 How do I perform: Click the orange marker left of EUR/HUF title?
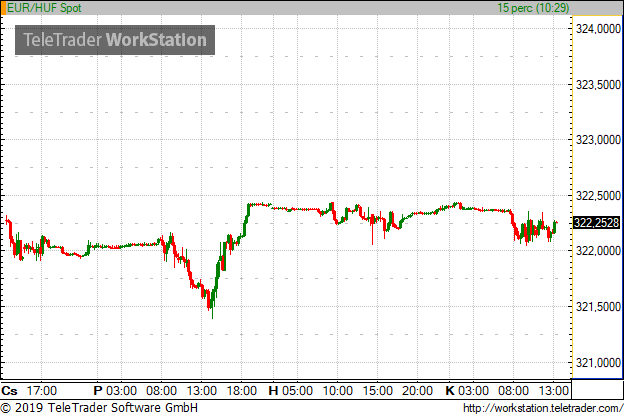click(x=3, y=8)
